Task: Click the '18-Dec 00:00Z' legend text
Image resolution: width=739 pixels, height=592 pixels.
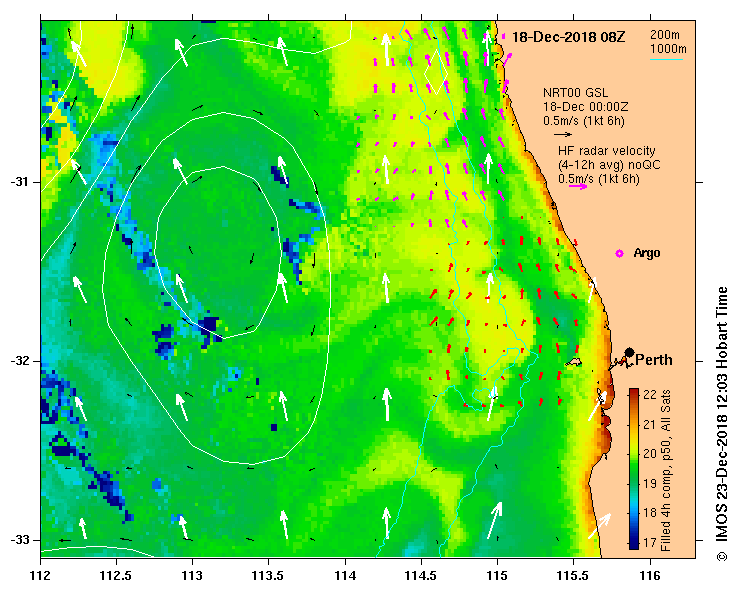Action: tap(585, 107)
